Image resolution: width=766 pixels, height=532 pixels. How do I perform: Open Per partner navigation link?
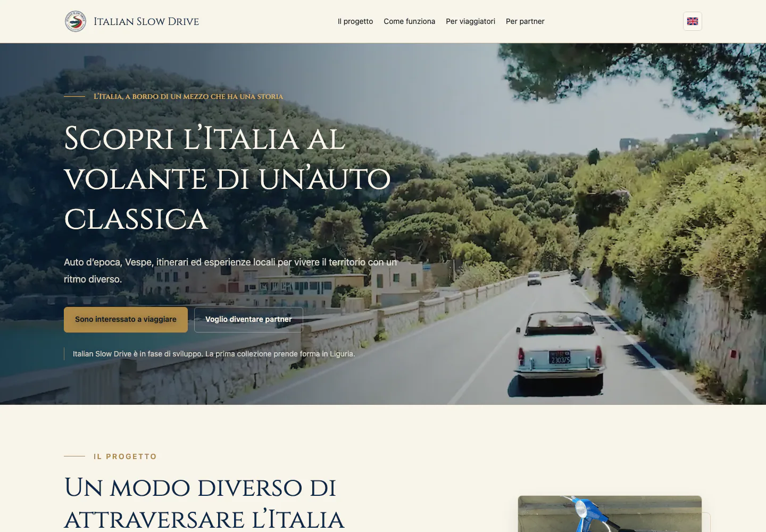(525, 21)
